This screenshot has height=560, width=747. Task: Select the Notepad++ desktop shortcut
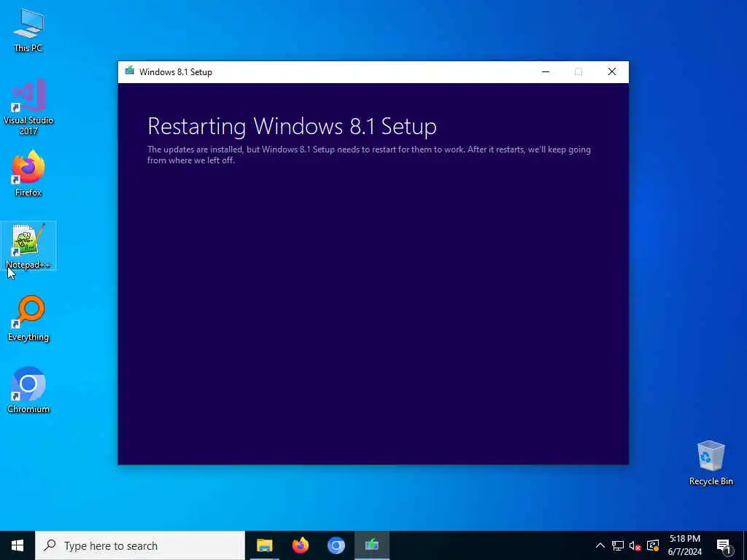(28, 246)
